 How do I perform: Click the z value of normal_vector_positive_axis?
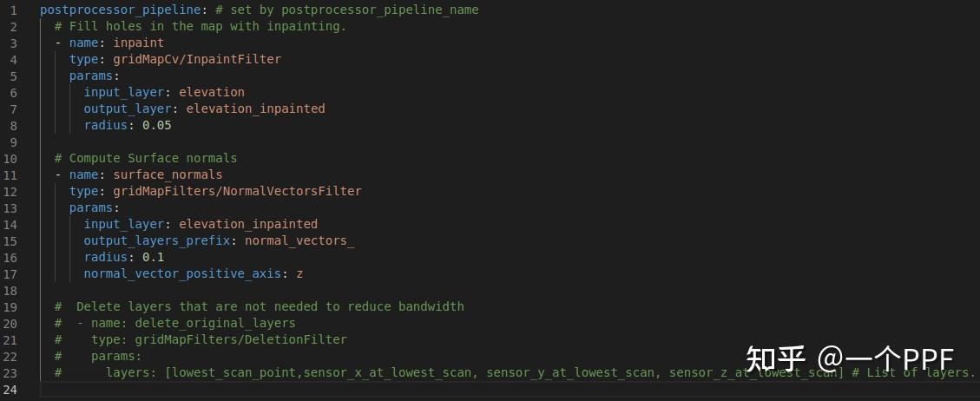tap(299, 273)
